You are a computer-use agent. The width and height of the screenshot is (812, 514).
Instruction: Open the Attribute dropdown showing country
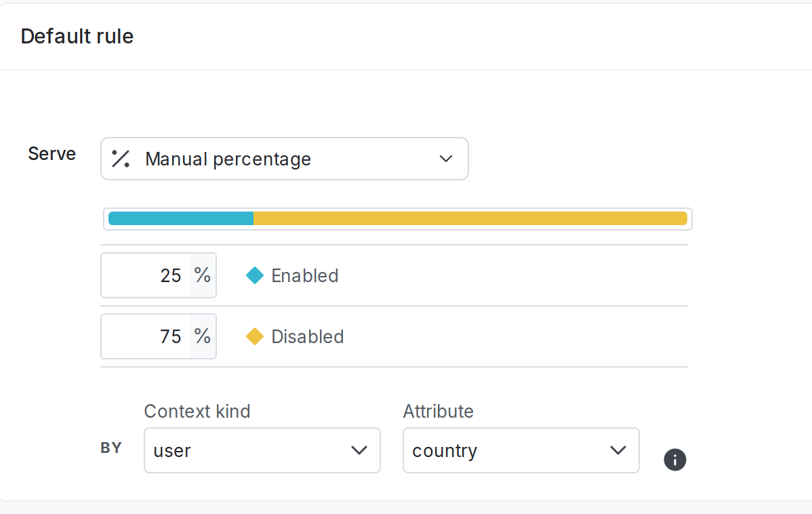coord(521,450)
